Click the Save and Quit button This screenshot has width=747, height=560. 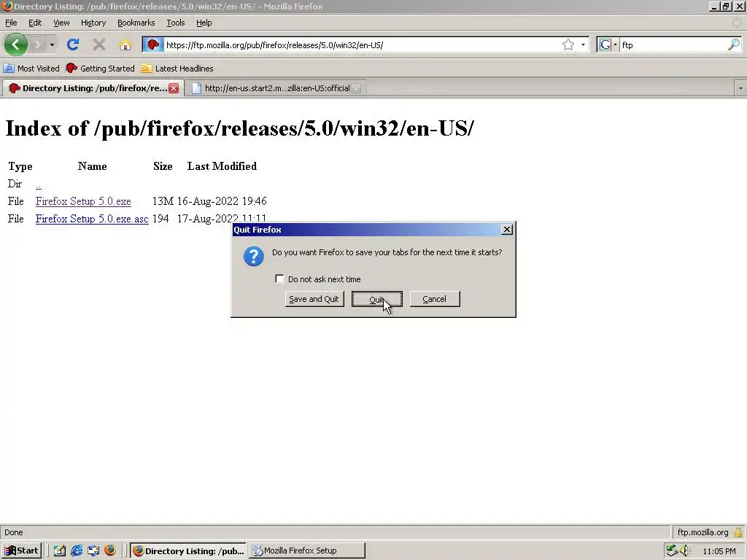pyautogui.click(x=314, y=299)
